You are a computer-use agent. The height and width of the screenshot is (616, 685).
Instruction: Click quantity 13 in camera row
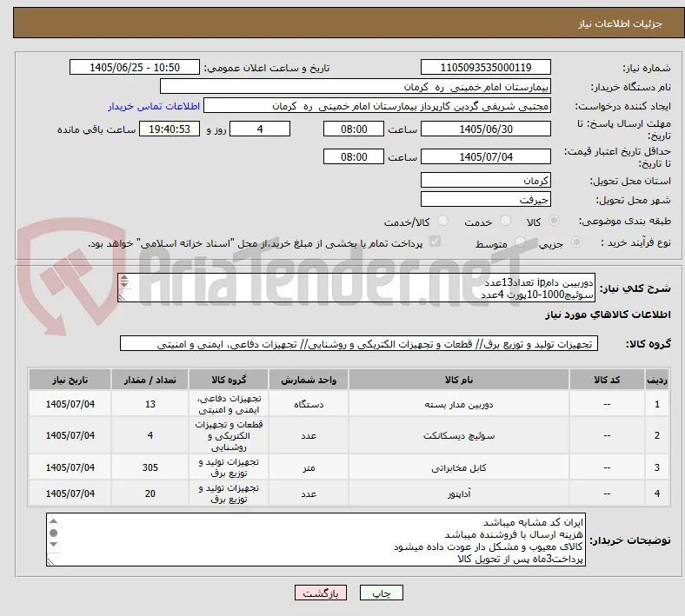pos(150,404)
